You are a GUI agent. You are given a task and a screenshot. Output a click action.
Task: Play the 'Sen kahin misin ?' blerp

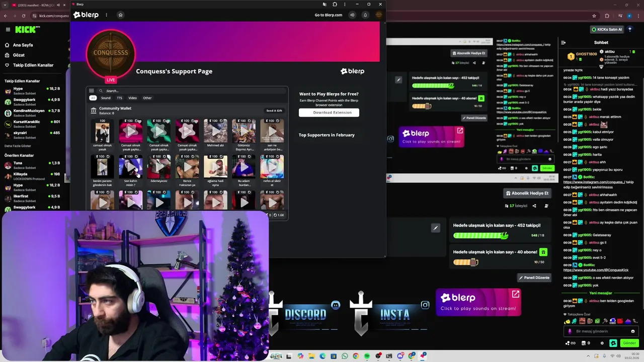pos(131,167)
